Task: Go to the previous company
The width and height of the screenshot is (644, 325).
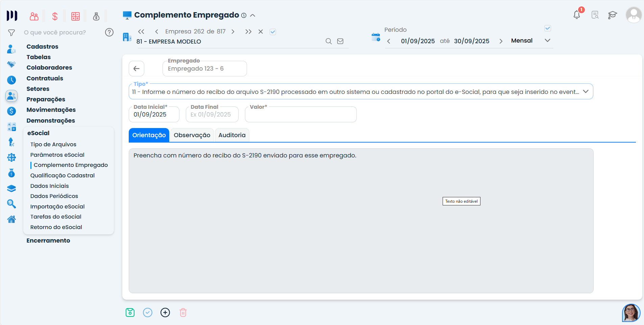Action: (156, 31)
